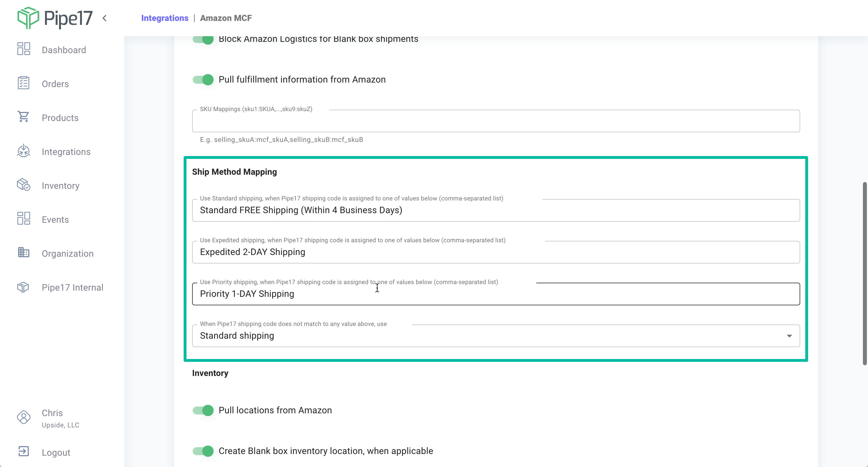
Task: Click the Expedited 2-DAY Shipping field
Action: (496, 252)
